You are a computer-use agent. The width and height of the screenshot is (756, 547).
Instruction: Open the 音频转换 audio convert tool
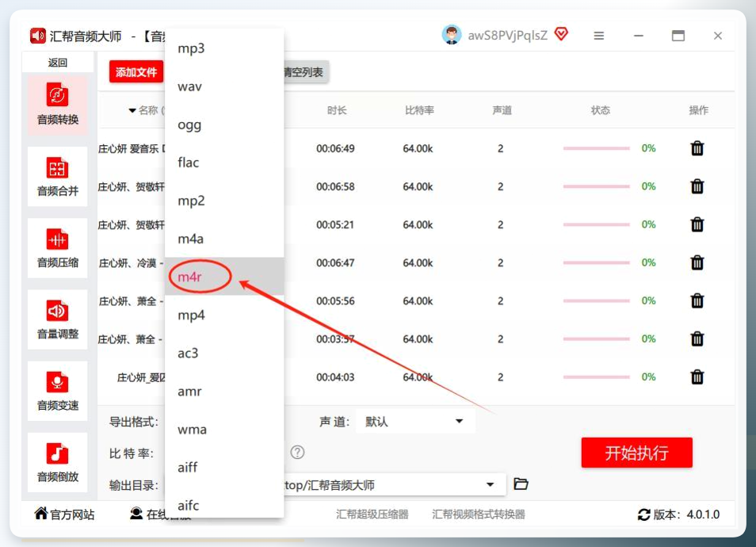tap(57, 105)
